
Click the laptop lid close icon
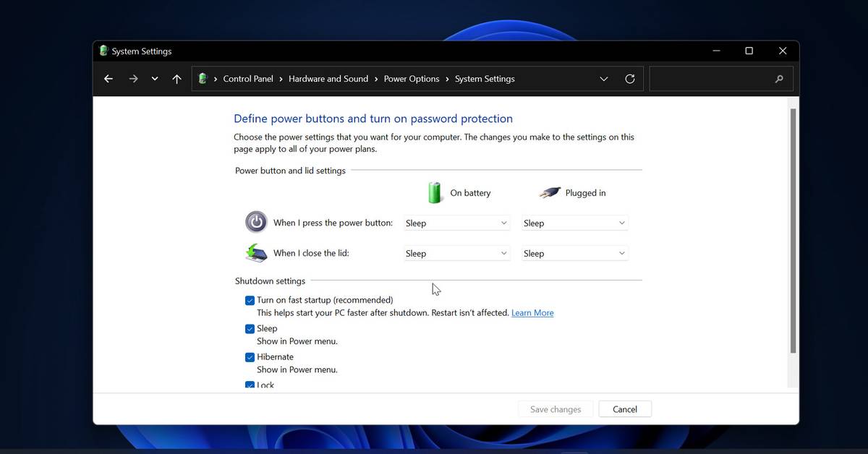256,252
